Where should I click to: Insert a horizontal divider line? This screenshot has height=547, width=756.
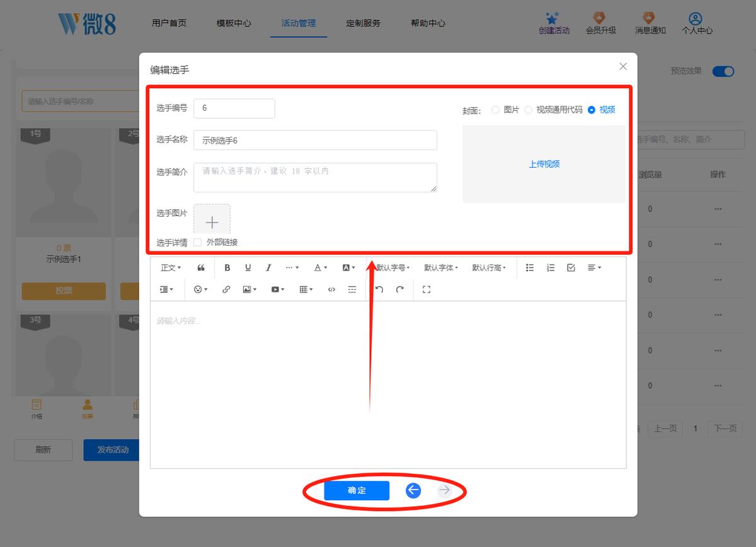click(x=352, y=289)
